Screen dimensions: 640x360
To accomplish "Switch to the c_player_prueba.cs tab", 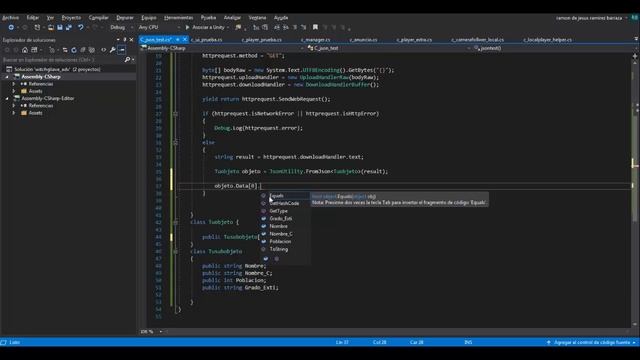I will (x=261, y=40).
